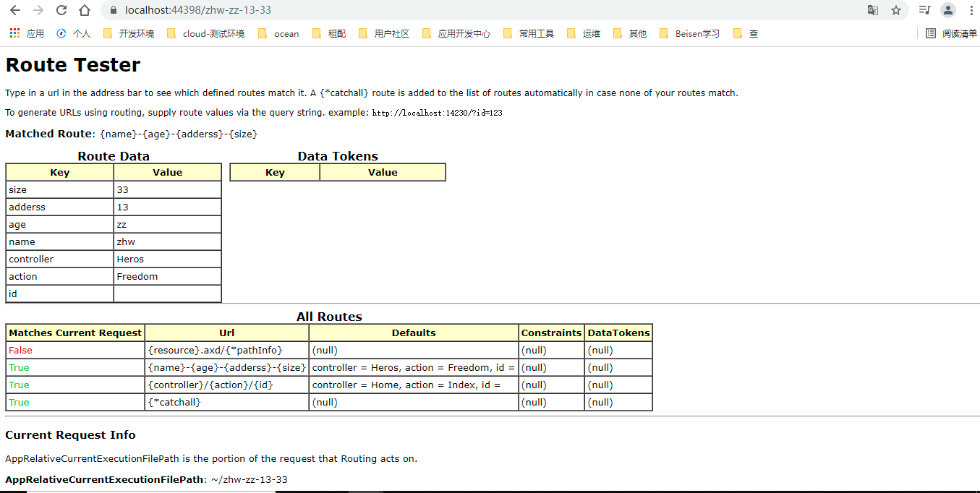Image resolution: width=980 pixels, height=493 pixels.
Task: Click the browser back button
Action: tap(14, 12)
